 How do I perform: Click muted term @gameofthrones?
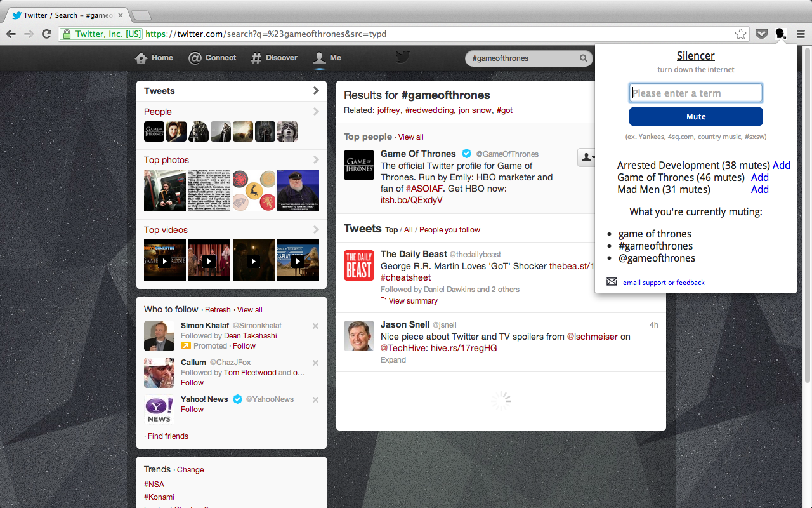click(657, 258)
